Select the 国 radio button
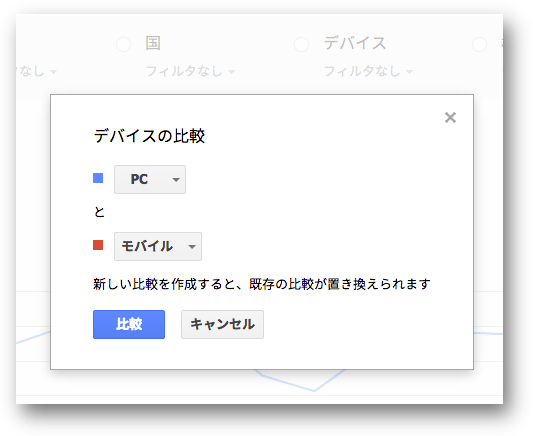This screenshot has height=436, width=533. [123, 44]
